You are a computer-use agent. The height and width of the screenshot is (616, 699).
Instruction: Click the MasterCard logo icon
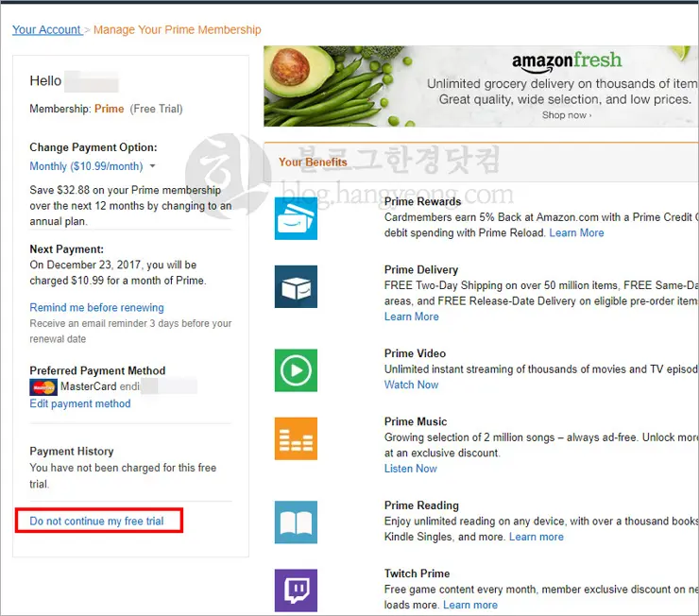click(43, 387)
